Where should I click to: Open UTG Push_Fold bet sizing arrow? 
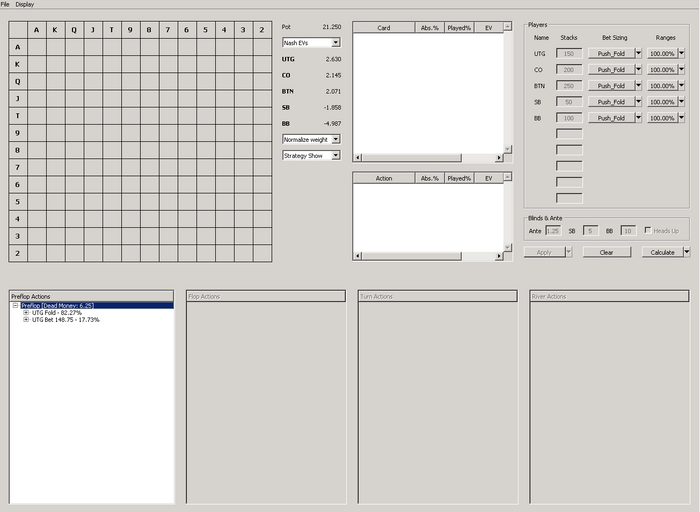pyautogui.click(x=638, y=54)
